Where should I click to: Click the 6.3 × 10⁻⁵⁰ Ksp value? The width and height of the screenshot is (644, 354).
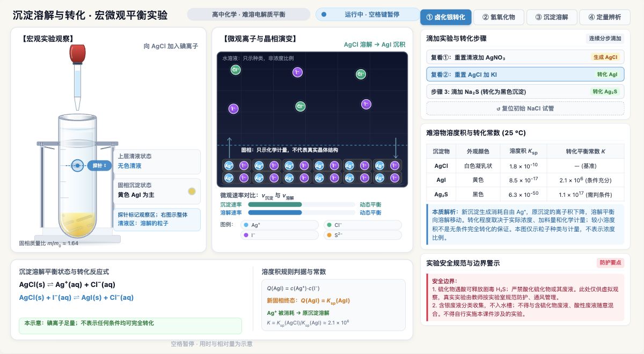coord(523,194)
